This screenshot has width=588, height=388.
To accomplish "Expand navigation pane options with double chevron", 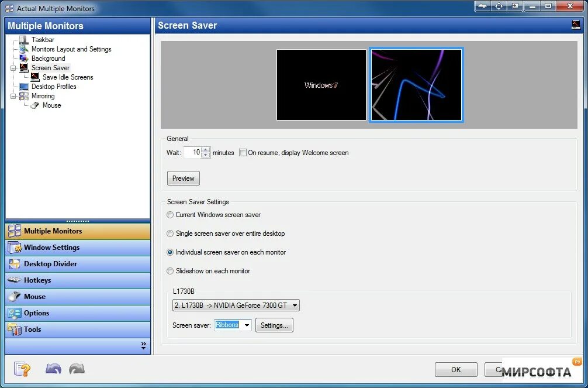I will pos(143,346).
